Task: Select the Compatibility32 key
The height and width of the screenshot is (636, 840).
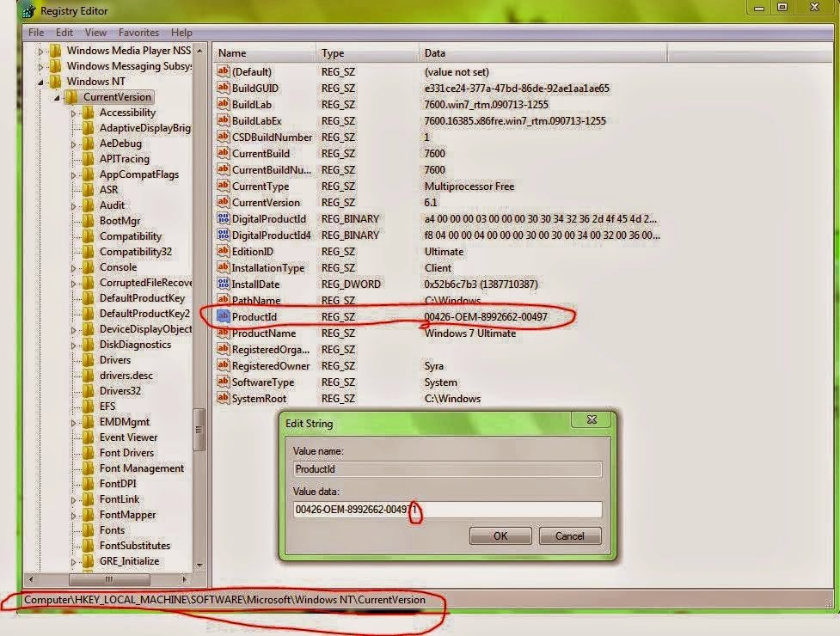Action: pyautogui.click(x=136, y=252)
